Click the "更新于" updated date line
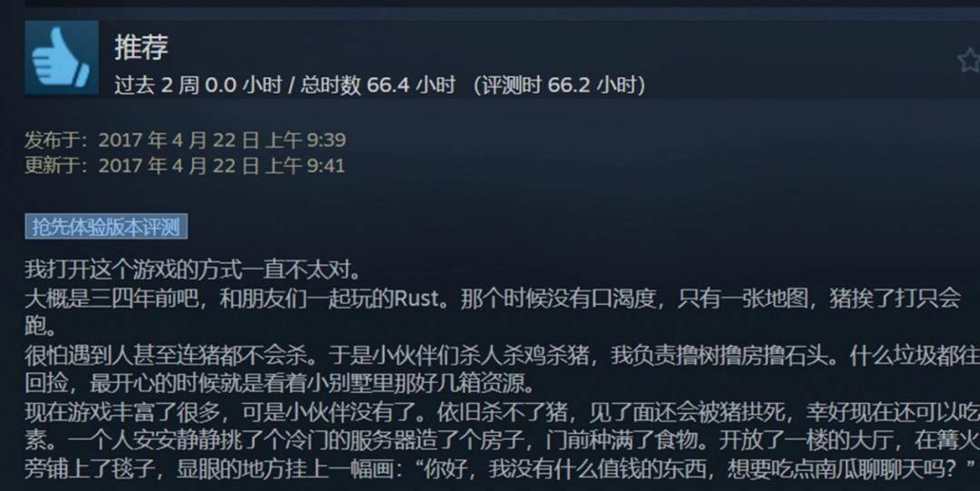980x491 pixels. click(184, 165)
